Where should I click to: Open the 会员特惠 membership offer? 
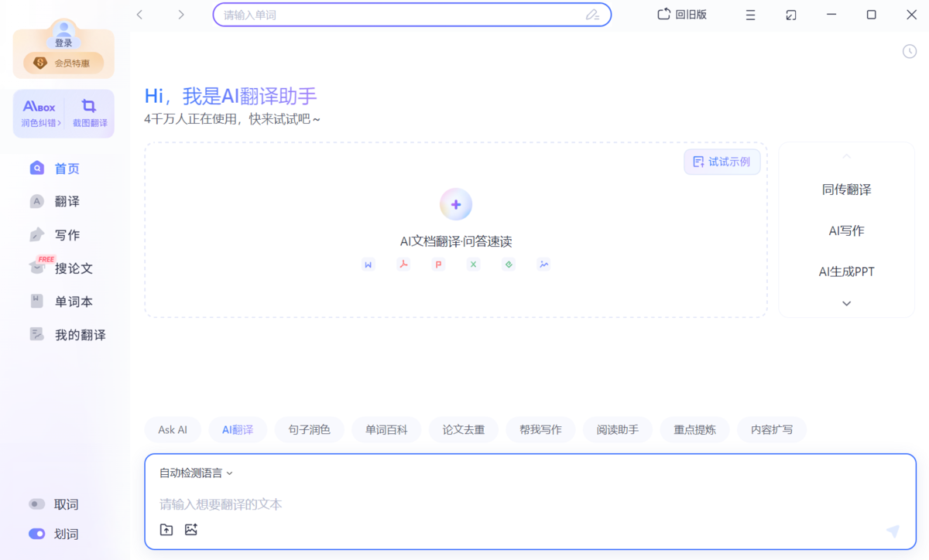click(63, 63)
